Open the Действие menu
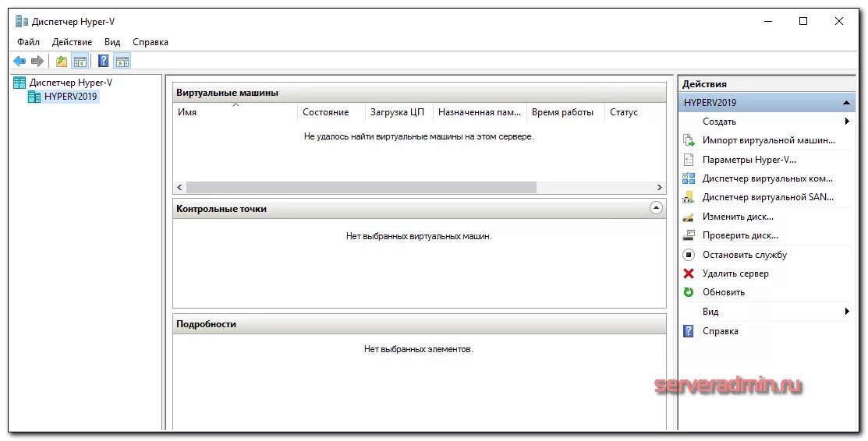This screenshot has width=868, height=441. 72,42
